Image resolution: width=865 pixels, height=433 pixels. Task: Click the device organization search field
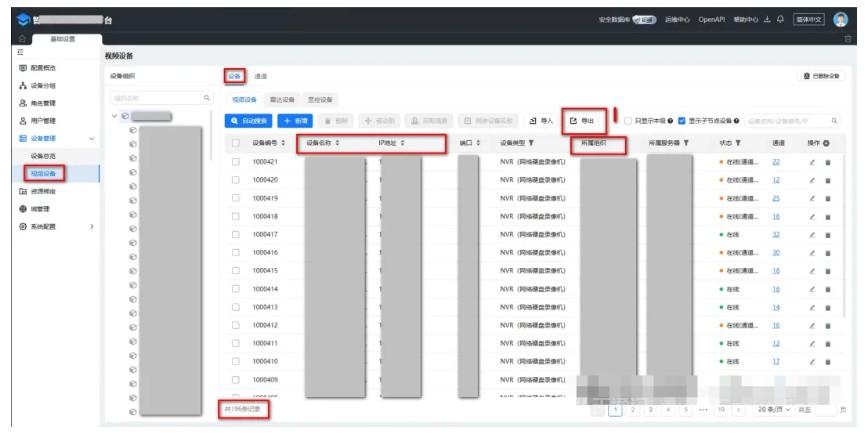point(160,98)
